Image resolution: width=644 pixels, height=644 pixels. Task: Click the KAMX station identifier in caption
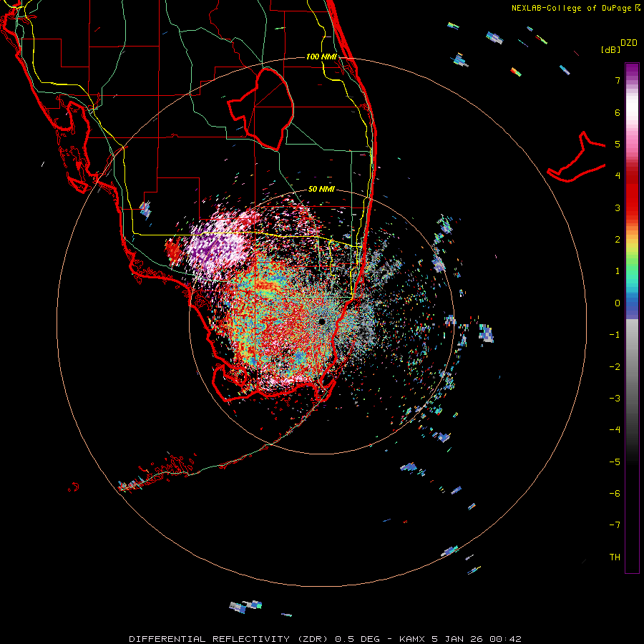click(x=413, y=639)
